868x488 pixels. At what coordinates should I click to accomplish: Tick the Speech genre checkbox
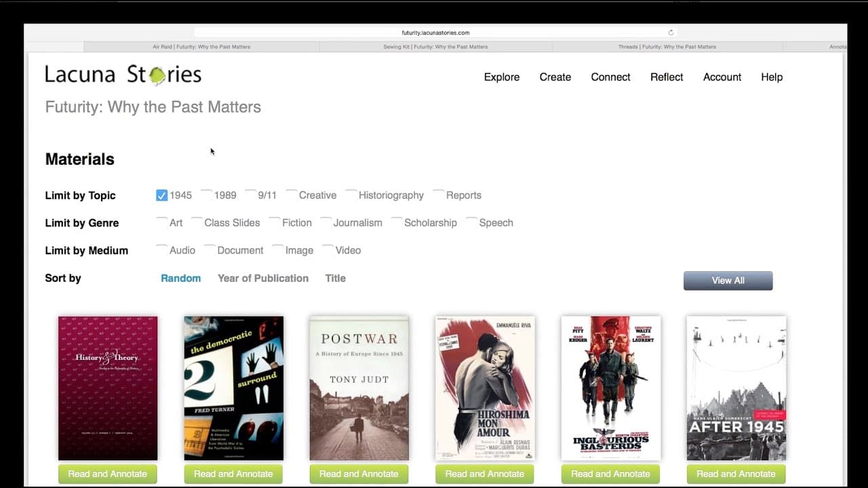[471, 222]
